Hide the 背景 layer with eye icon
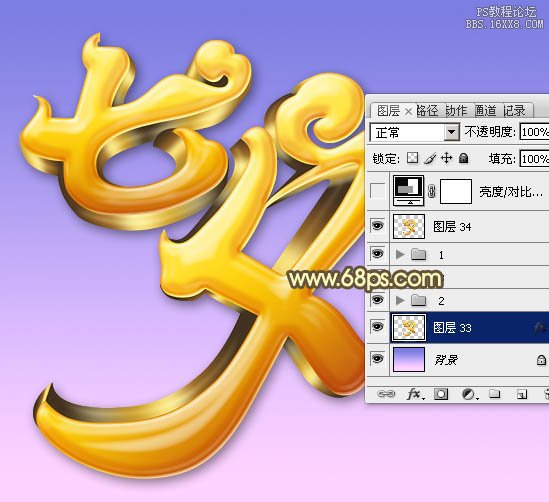This screenshot has width=549, height=502. pyautogui.click(x=377, y=358)
